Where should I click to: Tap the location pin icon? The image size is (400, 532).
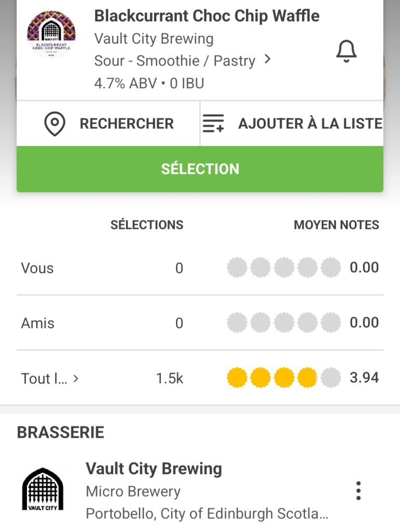55,124
